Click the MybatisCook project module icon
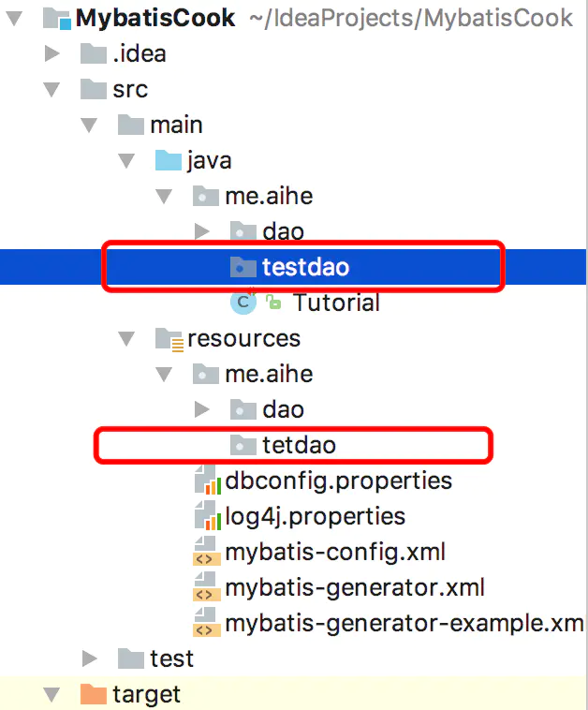 57,19
